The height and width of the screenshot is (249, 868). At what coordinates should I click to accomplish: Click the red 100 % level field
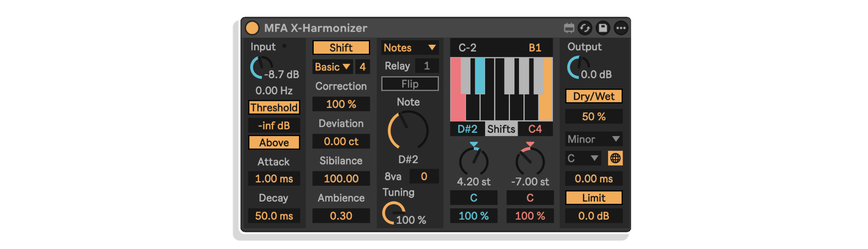pos(530,216)
